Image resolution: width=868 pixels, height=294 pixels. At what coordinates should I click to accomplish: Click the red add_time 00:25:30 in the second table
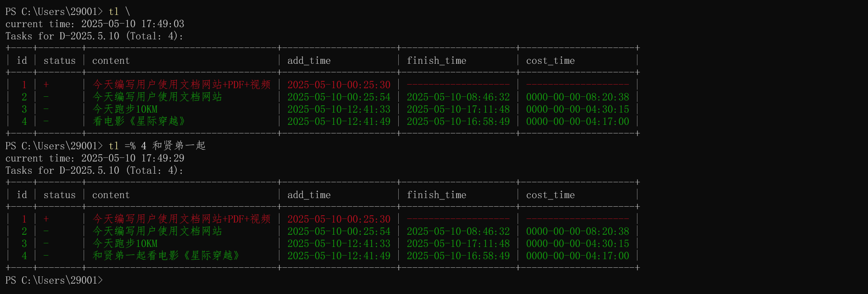(339, 219)
